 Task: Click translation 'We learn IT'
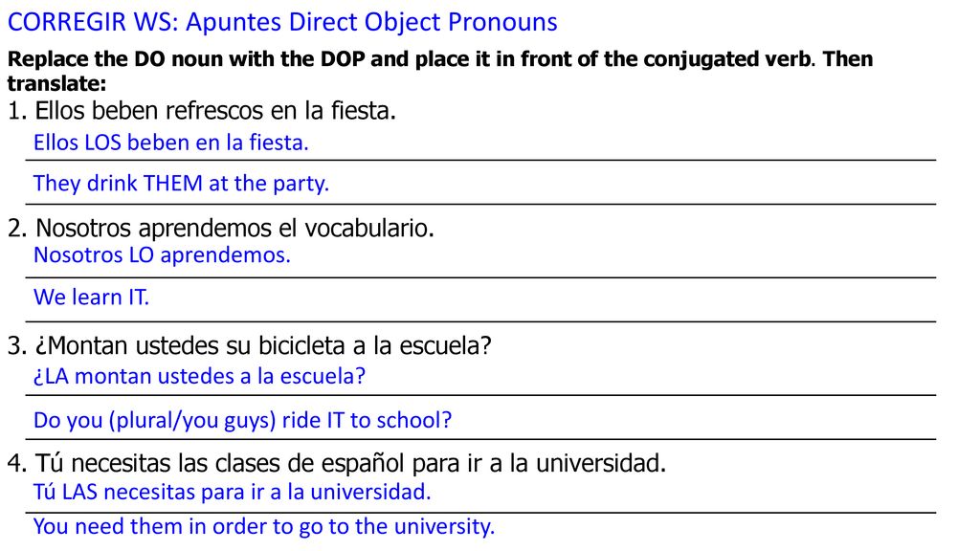tap(91, 297)
